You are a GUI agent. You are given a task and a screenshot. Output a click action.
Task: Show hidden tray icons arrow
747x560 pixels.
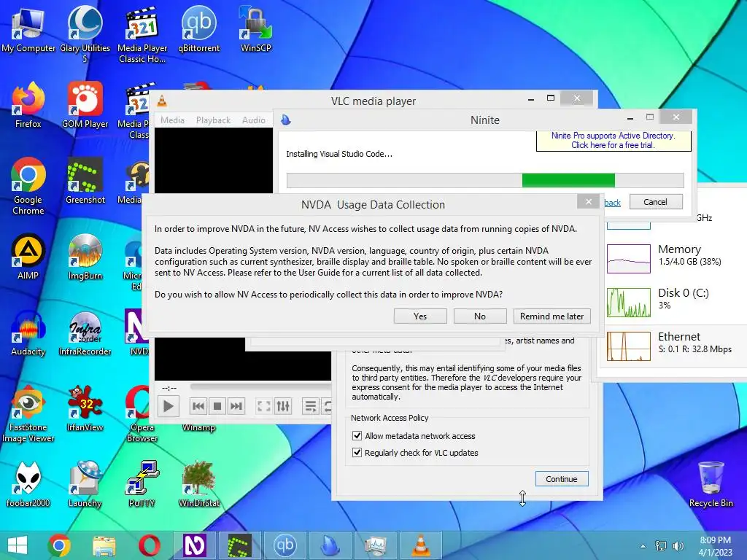[x=643, y=546]
